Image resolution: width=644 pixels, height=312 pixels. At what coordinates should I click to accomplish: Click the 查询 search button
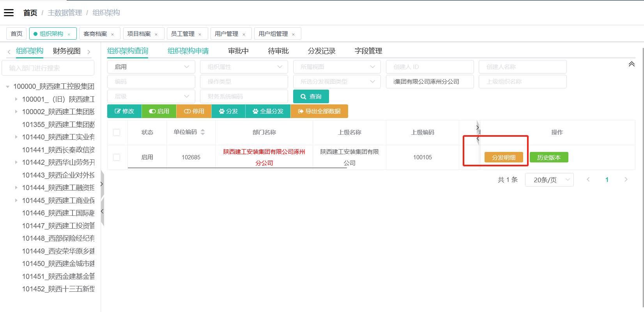pos(311,97)
